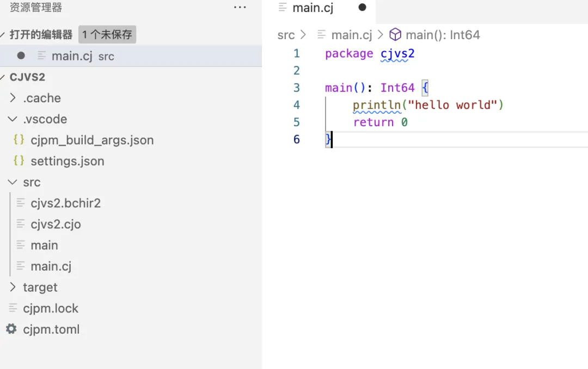Click main.cj in the breadcrumb path

pyautogui.click(x=351, y=35)
